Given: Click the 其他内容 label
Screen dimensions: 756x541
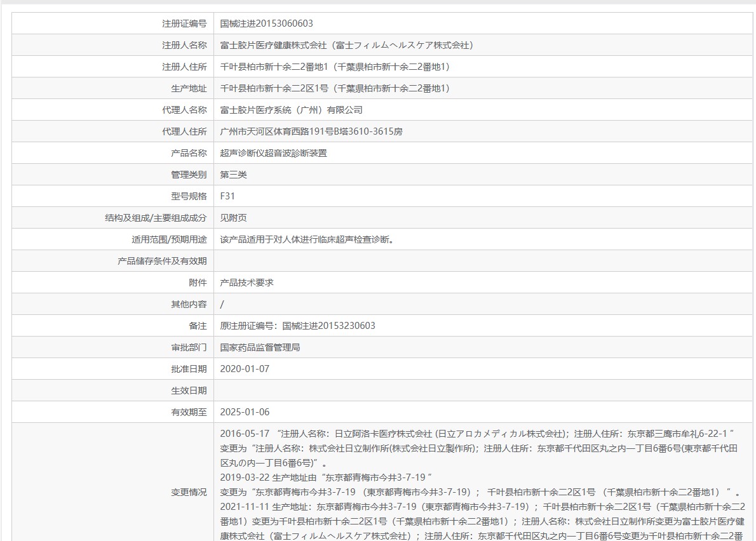Looking at the screenshot, I should (189, 304).
